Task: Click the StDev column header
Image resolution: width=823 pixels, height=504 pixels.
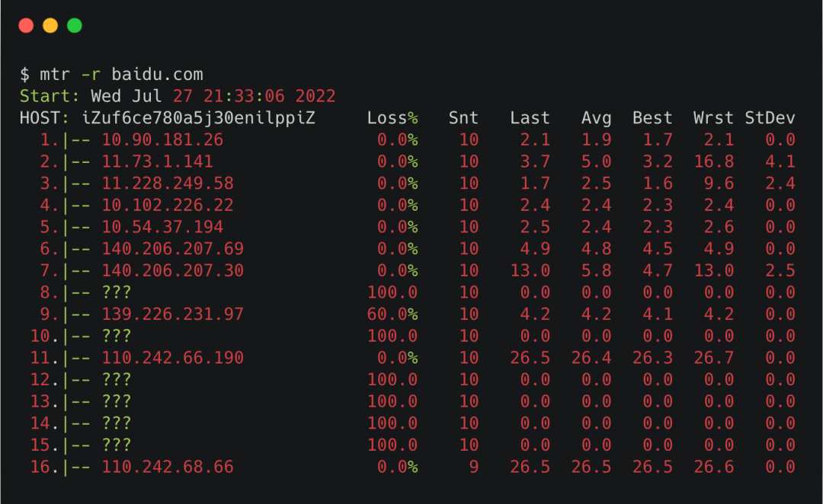Action: pos(770,118)
